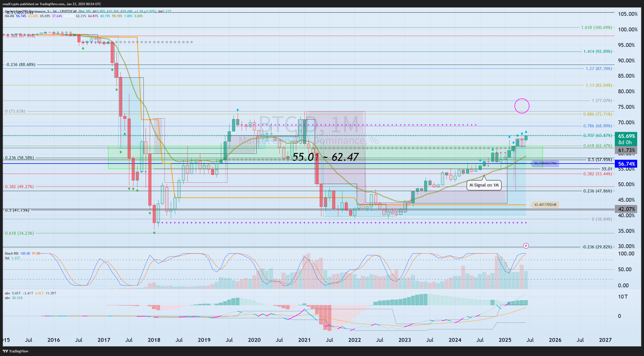Select the obv 5.65T indicator legend row
This screenshot has width=644, height=356.
[x=31, y=293]
